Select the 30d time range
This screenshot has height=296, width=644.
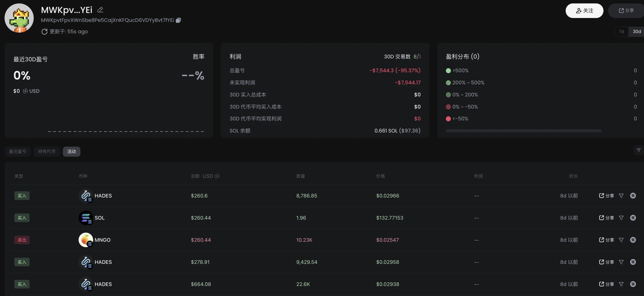tap(636, 32)
